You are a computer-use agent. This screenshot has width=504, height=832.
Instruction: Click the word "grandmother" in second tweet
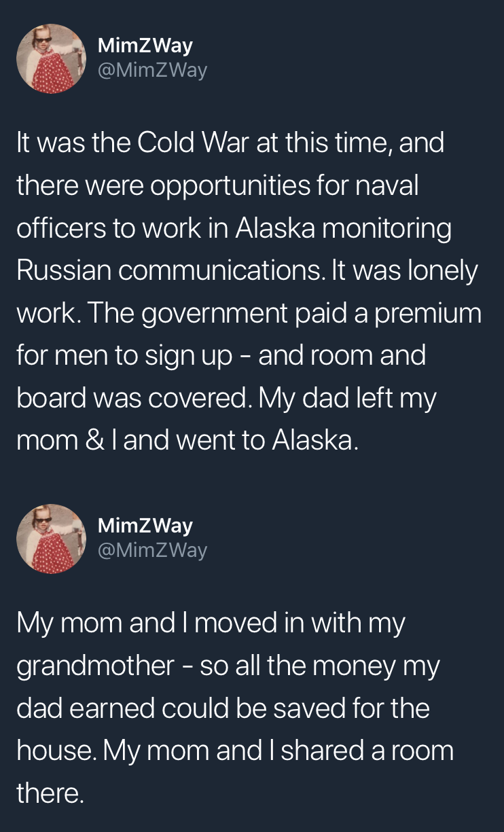[96, 666]
